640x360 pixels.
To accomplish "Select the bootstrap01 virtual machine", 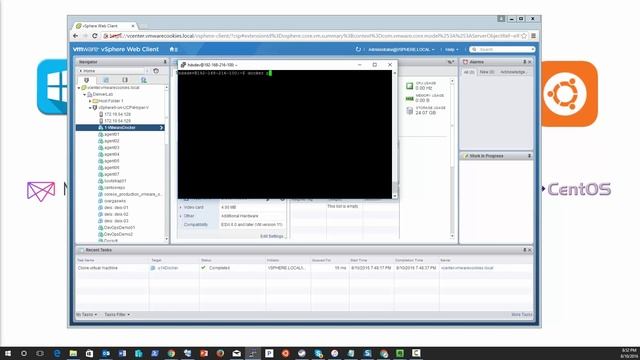I will (112, 181).
